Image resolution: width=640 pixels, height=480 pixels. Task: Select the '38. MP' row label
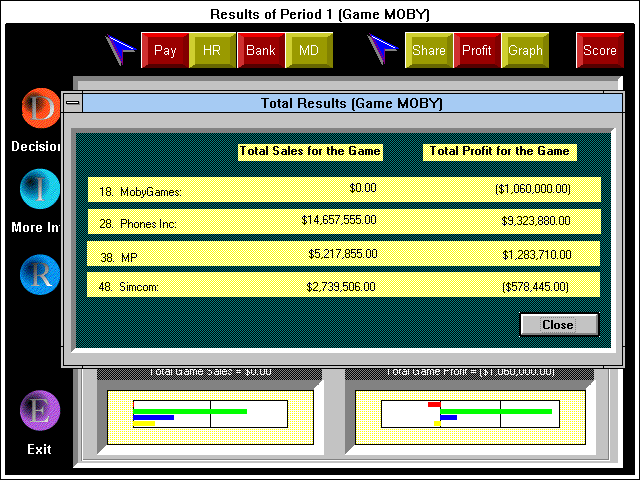pos(119,258)
